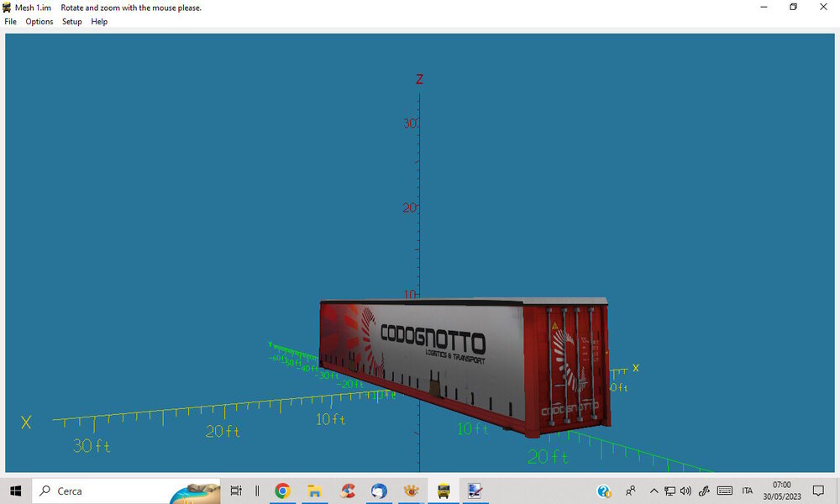Open the clock showing 07:00
The image size is (840, 504).
tap(782, 491)
